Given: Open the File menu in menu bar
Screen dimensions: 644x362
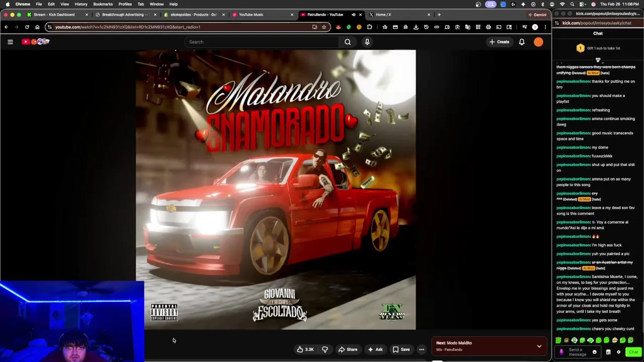Looking at the screenshot, I should tap(39, 4).
